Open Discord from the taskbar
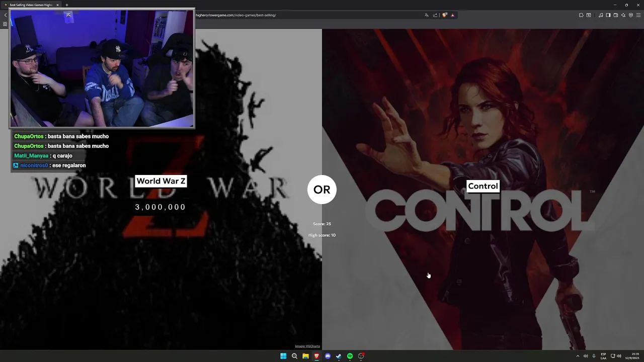644x362 pixels. pos(328,356)
